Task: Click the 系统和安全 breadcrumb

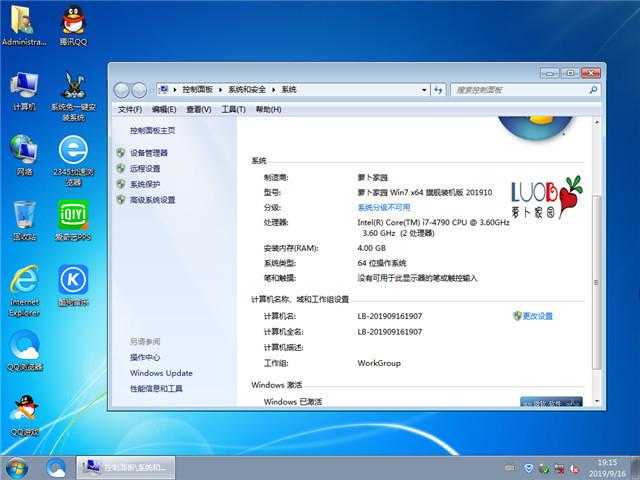Action: click(247, 90)
